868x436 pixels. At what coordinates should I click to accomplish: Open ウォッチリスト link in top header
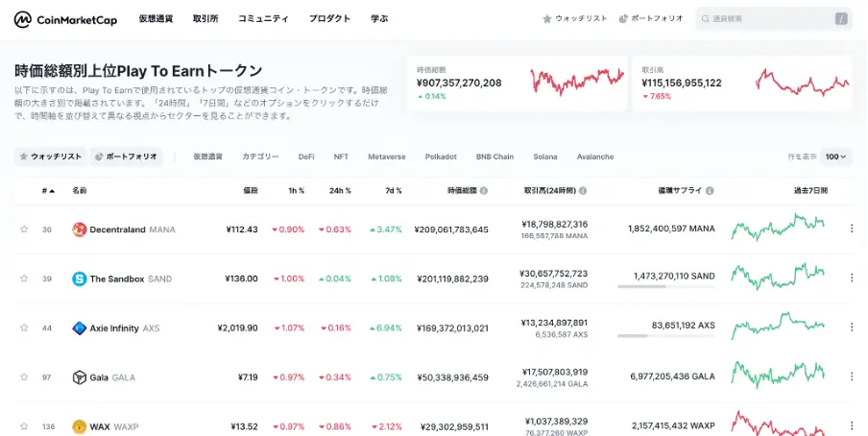(574, 19)
